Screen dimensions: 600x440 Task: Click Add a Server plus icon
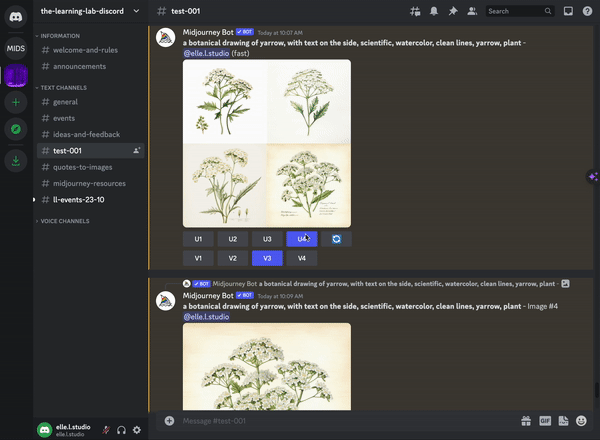16,102
